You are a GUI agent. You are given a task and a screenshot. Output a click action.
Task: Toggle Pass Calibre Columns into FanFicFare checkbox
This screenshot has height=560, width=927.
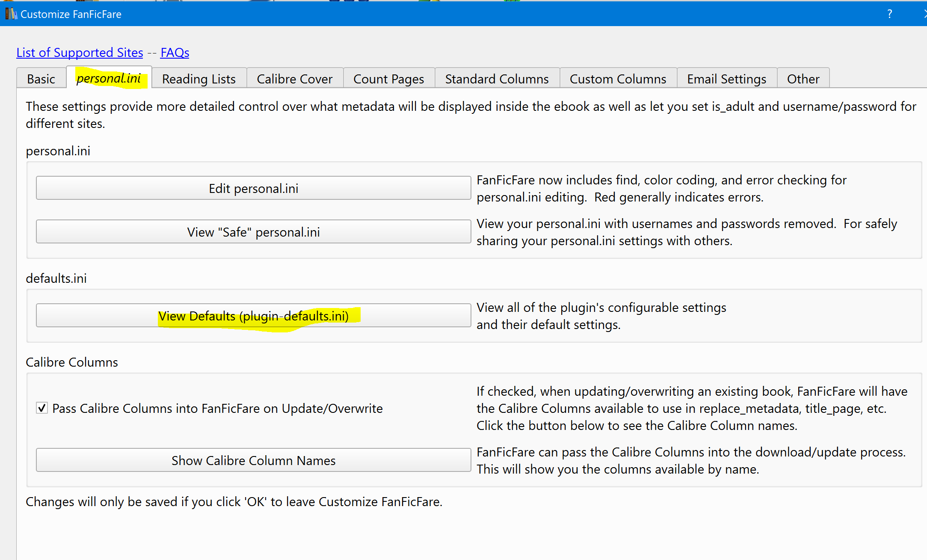click(42, 408)
